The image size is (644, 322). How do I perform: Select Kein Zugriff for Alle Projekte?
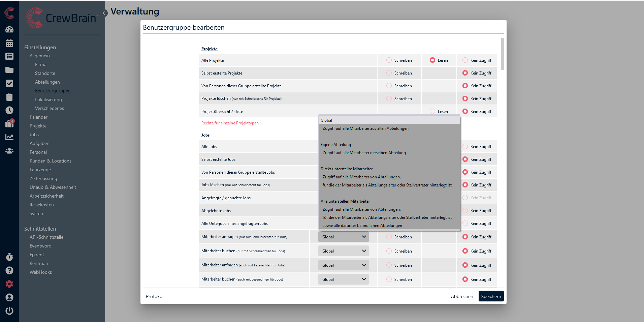[x=465, y=60]
